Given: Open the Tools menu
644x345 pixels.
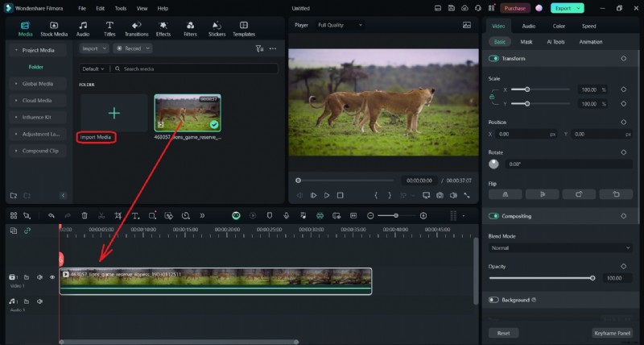Looking at the screenshot, I should click(x=121, y=8).
